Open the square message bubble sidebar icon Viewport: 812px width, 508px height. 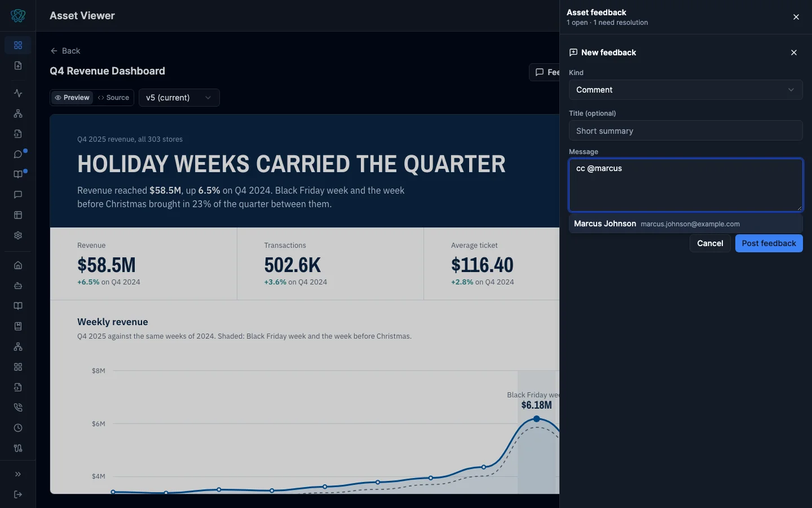(18, 195)
